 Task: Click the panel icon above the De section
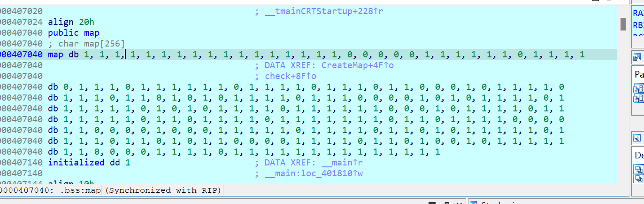637,138
